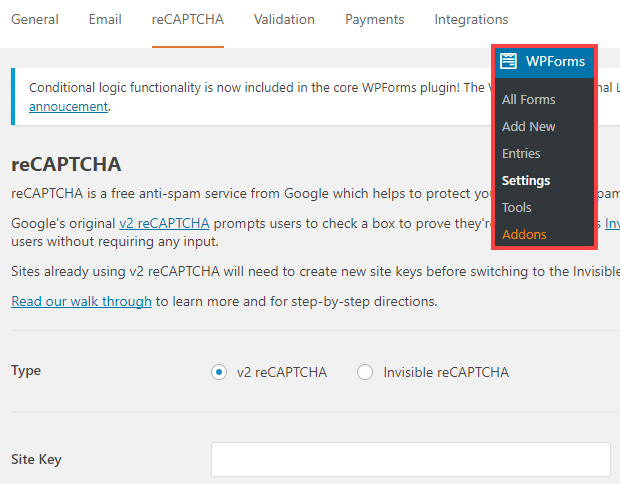
Task: Select the reCAPTCHA tab
Action: pos(188,19)
